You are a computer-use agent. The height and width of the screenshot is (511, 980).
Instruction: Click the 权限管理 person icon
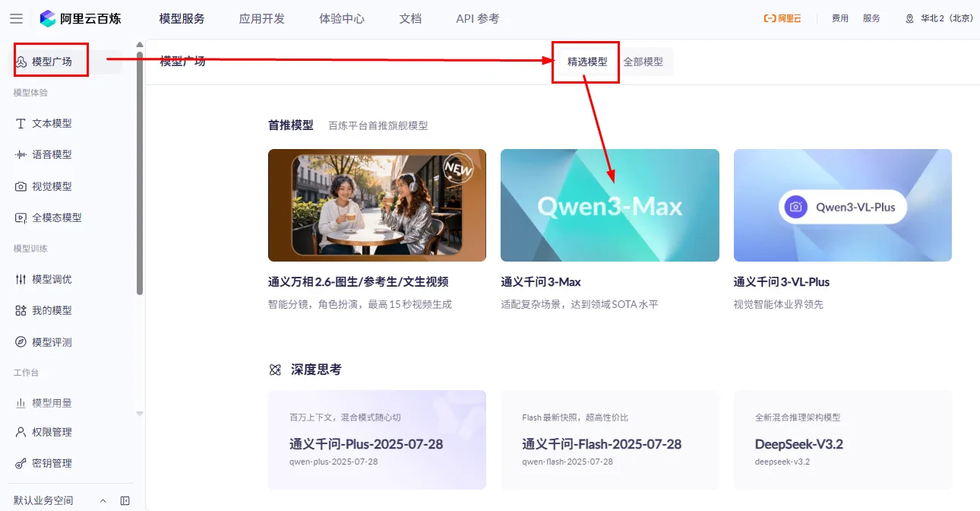[x=21, y=432]
